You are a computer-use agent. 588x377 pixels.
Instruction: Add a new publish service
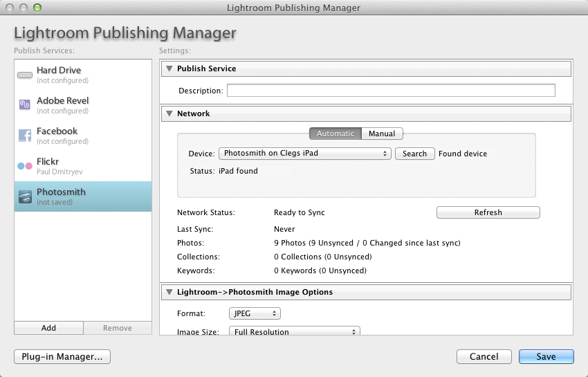pyautogui.click(x=48, y=328)
